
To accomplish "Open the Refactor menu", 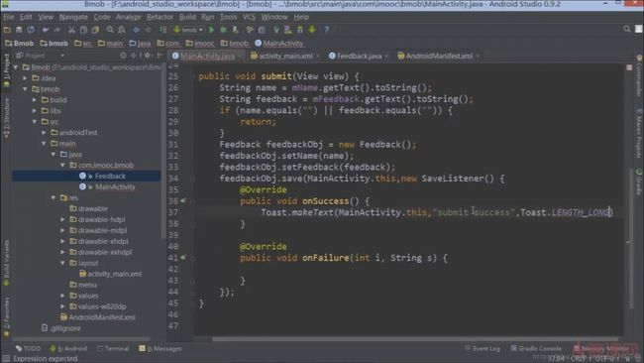I will pyautogui.click(x=160, y=17).
